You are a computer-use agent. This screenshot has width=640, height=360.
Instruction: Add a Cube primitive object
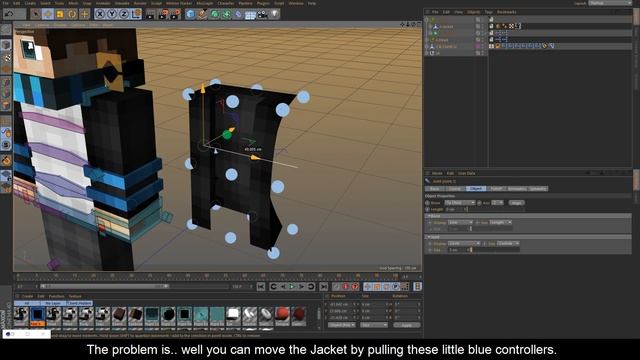[190, 14]
